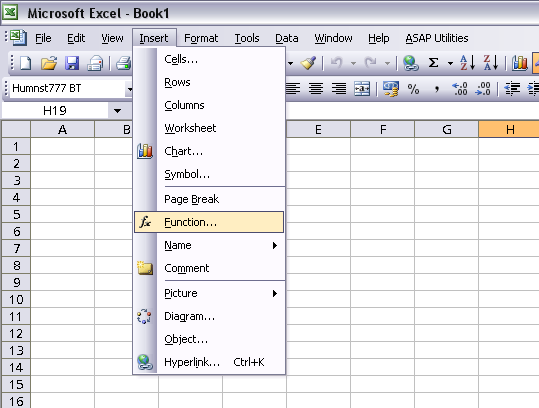Save the workbook with the floppy disk icon
Viewport: 539px width, 408px height.
coord(72,63)
